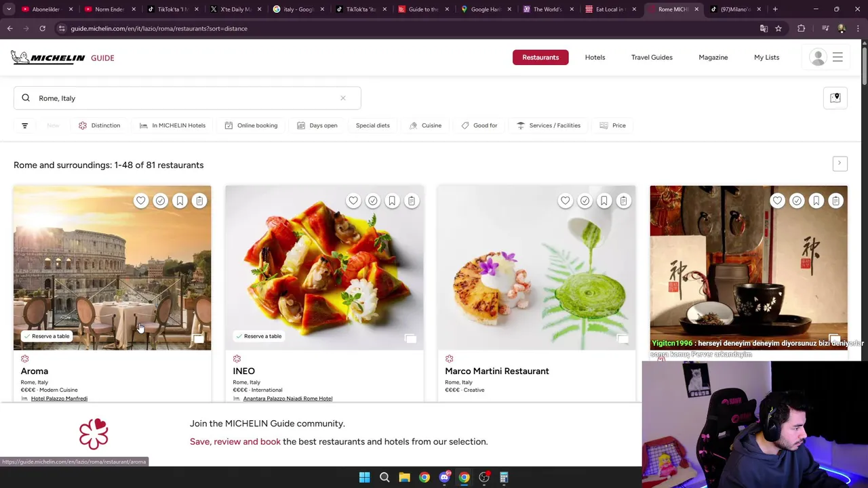
Task: Click the search magnifier icon in search box
Action: tap(26, 98)
